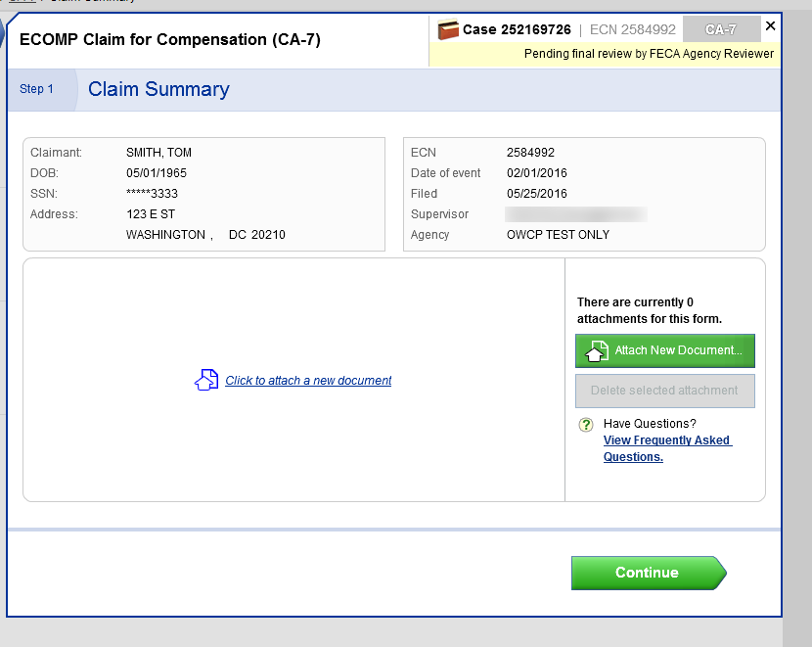The height and width of the screenshot is (647, 812).
Task: Click Delete selected attachment button
Action: click(x=665, y=391)
